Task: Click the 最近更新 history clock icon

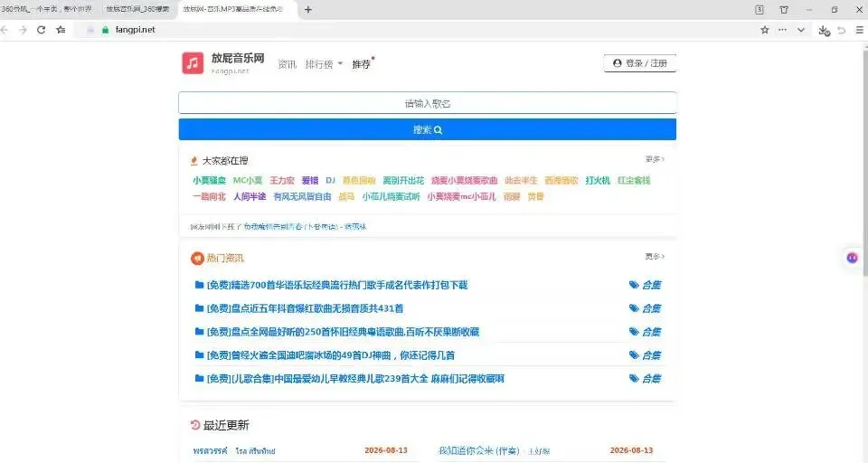Action: click(195, 425)
